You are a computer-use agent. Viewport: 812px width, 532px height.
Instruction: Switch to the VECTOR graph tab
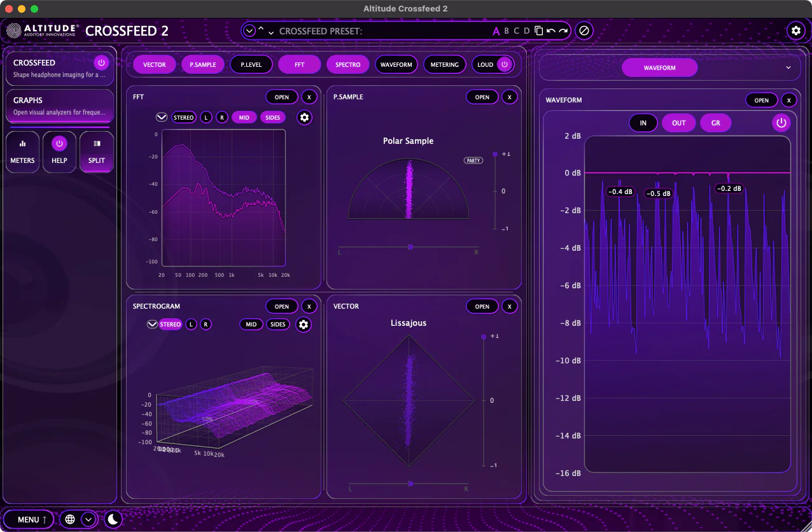pos(155,64)
